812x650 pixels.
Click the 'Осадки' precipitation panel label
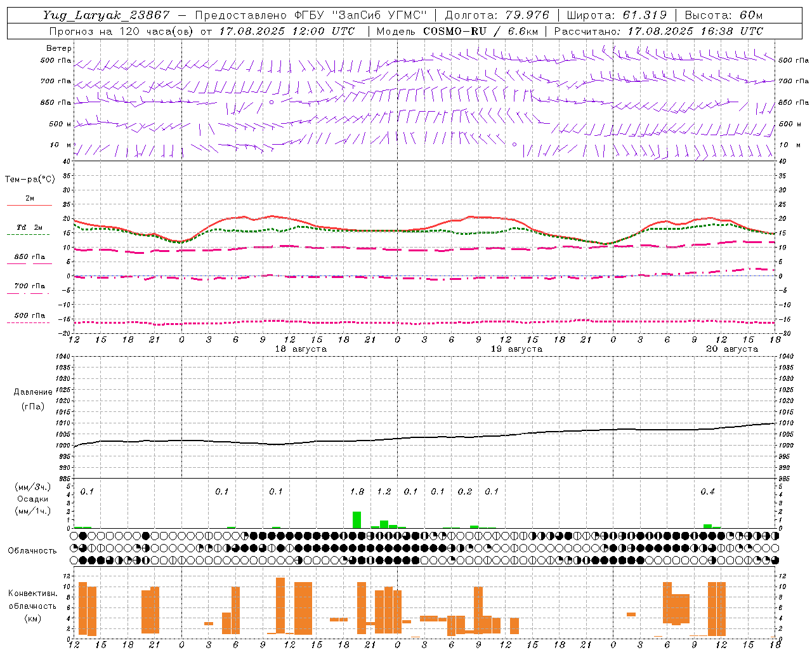(32, 499)
